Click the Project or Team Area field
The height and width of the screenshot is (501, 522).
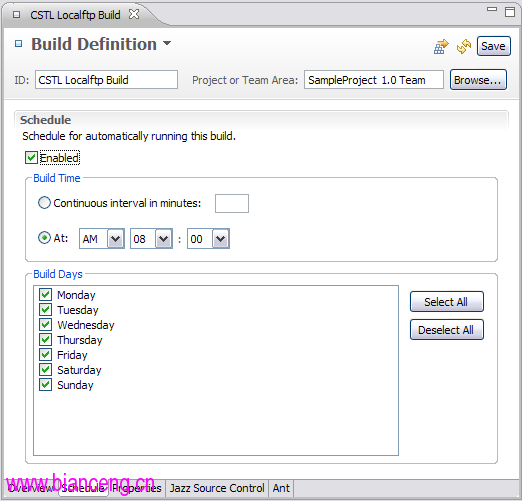tap(374, 80)
